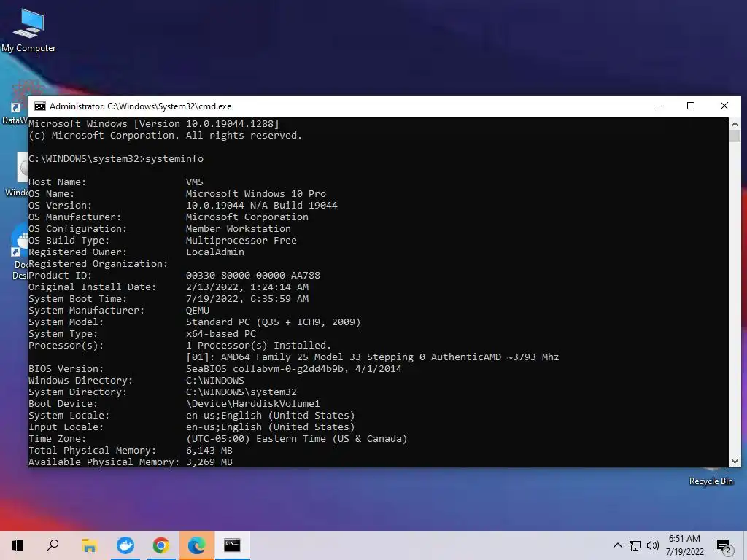
Task: Click OS Version '10.0.19044 N/A Build 19044'
Action: (x=262, y=205)
